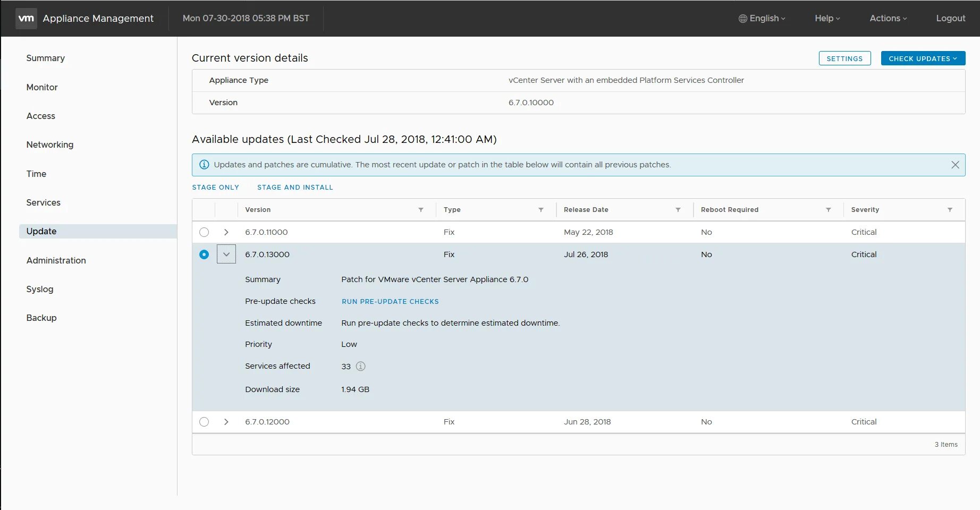Click the Settings button
Screen dimensions: 980x510
[844, 58]
